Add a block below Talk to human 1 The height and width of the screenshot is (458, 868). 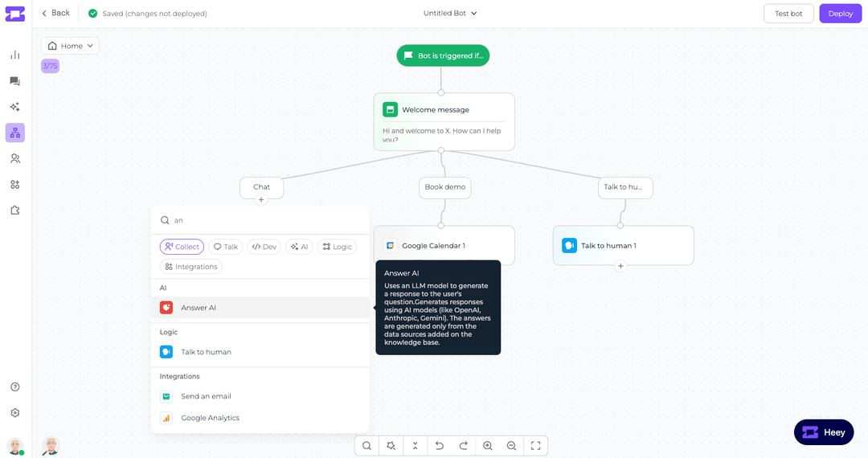pos(620,266)
